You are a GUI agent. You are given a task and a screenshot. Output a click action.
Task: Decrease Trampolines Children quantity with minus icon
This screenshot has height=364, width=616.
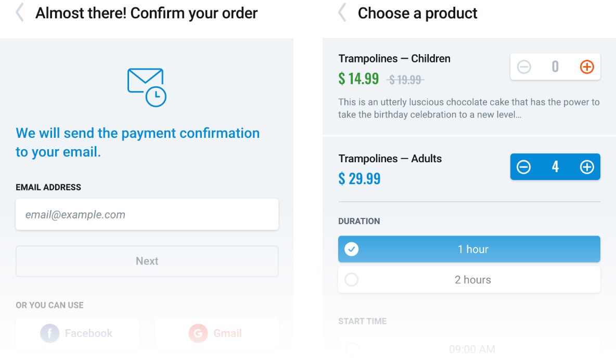(524, 67)
